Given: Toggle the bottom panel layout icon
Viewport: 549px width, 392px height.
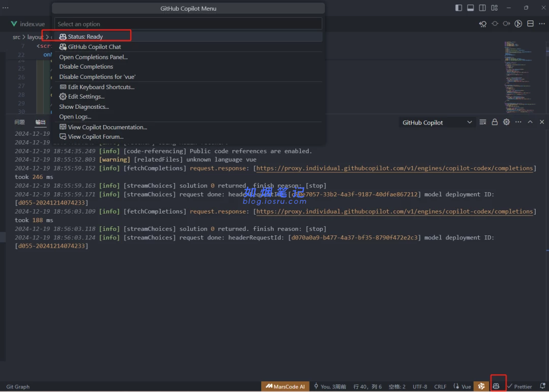Looking at the screenshot, I should [x=470, y=8].
